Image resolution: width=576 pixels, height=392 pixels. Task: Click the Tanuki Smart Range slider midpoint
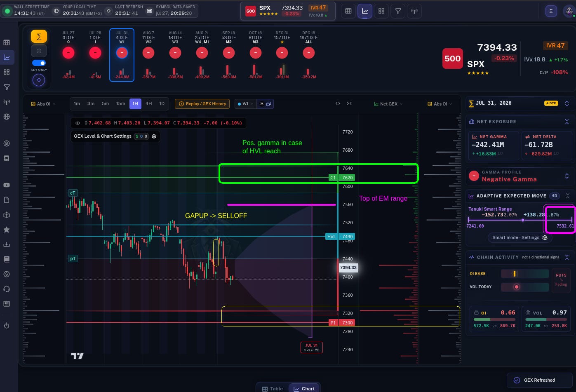pos(523,220)
